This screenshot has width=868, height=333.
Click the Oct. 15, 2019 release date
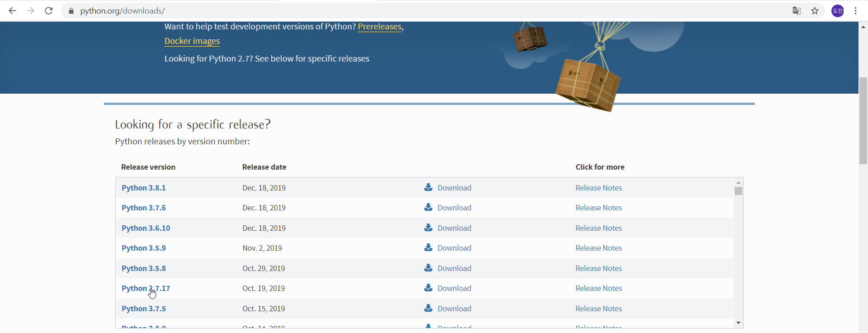pos(264,309)
